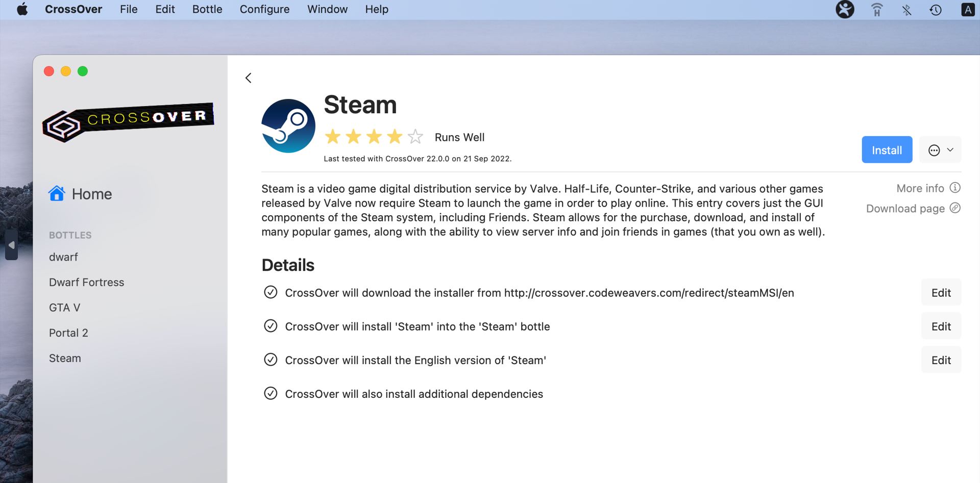This screenshot has height=483, width=980.
Task: Click checkmark beside installer download detail
Action: [271, 292]
